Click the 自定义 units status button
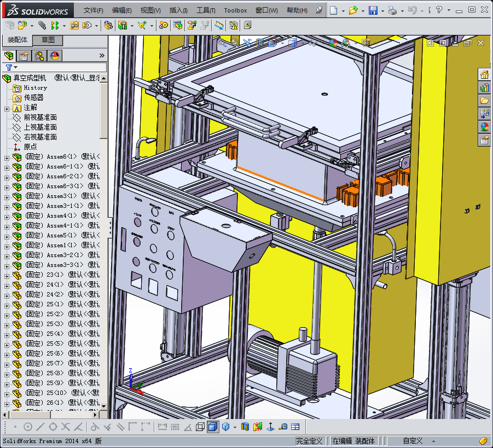This screenshot has height=448, width=493. pyautogui.click(x=413, y=441)
